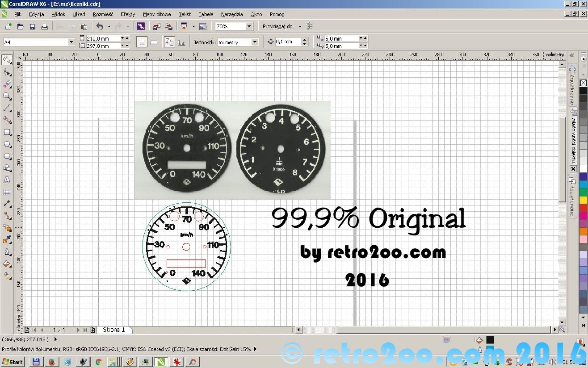Switch page to landscape orientation
The height and width of the screenshot is (368, 588).
tap(154, 42)
